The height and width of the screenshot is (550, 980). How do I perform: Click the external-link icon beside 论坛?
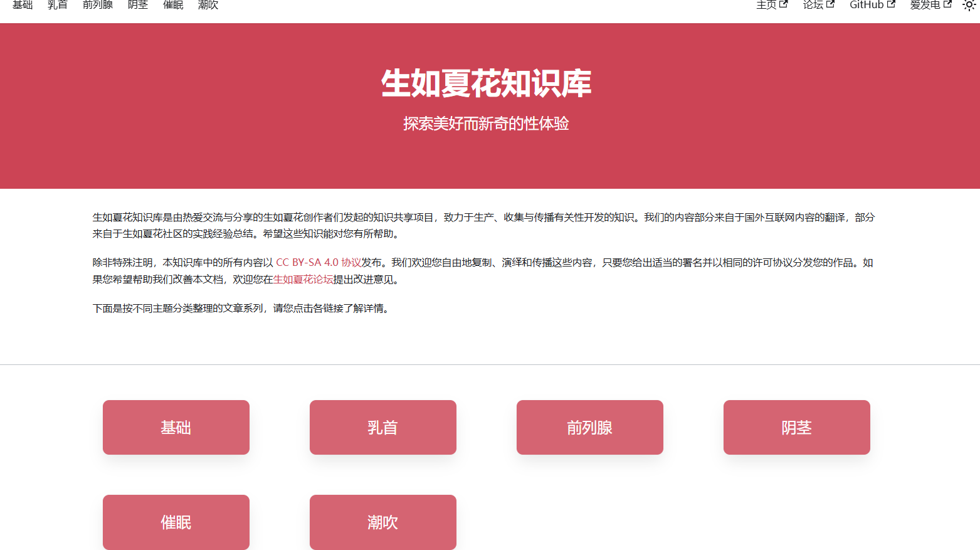click(830, 4)
